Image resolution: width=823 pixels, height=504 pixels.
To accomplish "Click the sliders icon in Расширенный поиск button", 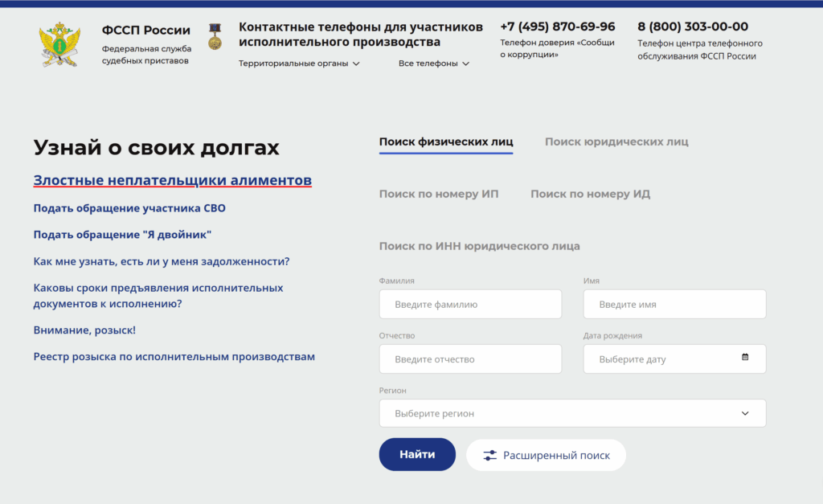I will coord(489,455).
